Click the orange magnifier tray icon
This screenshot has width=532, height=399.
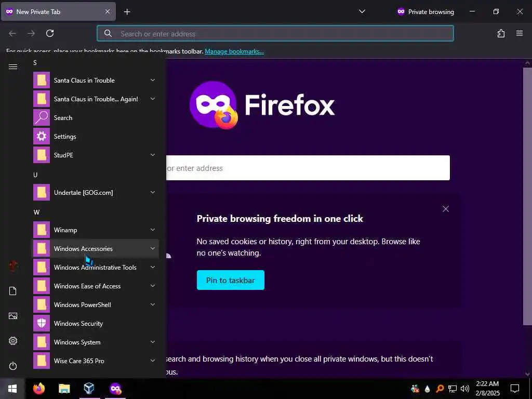pyautogui.click(x=440, y=389)
